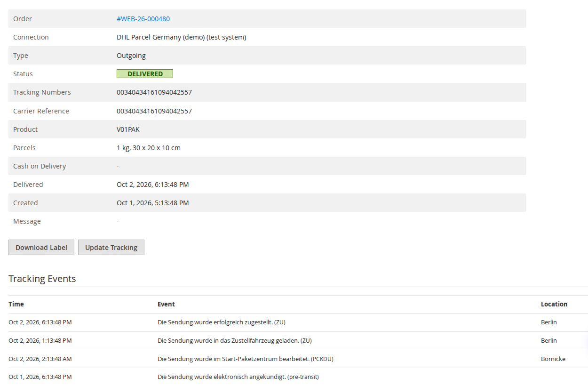Screen dimensions: 588x386
Task: Select Berlin location of the Zustellfahrzeug event
Action: pyautogui.click(x=549, y=341)
